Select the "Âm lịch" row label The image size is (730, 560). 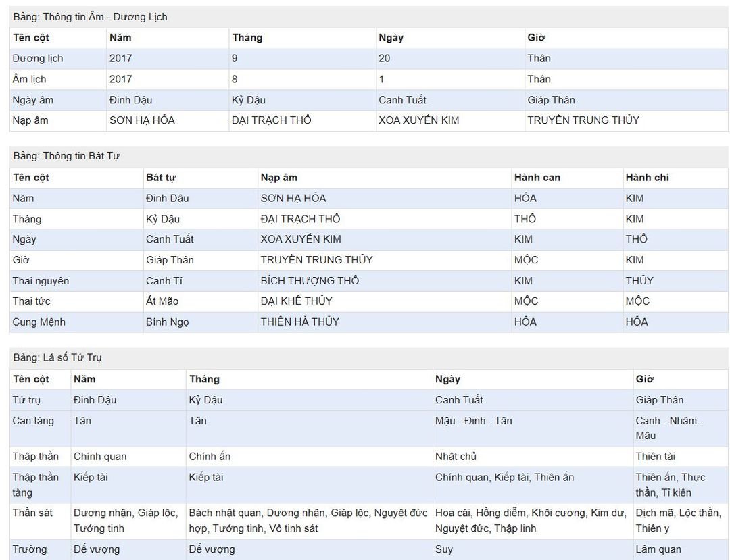pyautogui.click(x=30, y=79)
